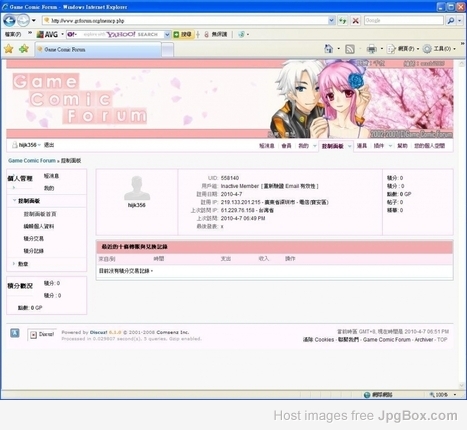Click Game Comic Forum breadcrumb link
This screenshot has height=430, width=467.
(x=32, y=161)
